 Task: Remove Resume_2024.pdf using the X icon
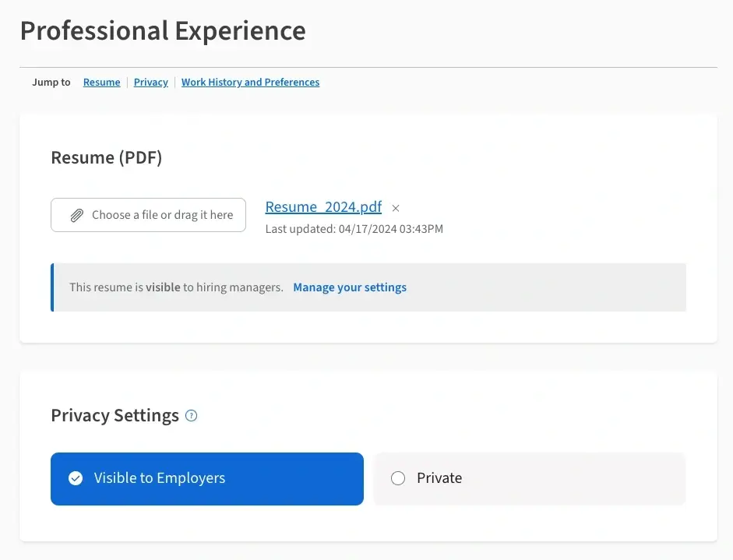396,208
